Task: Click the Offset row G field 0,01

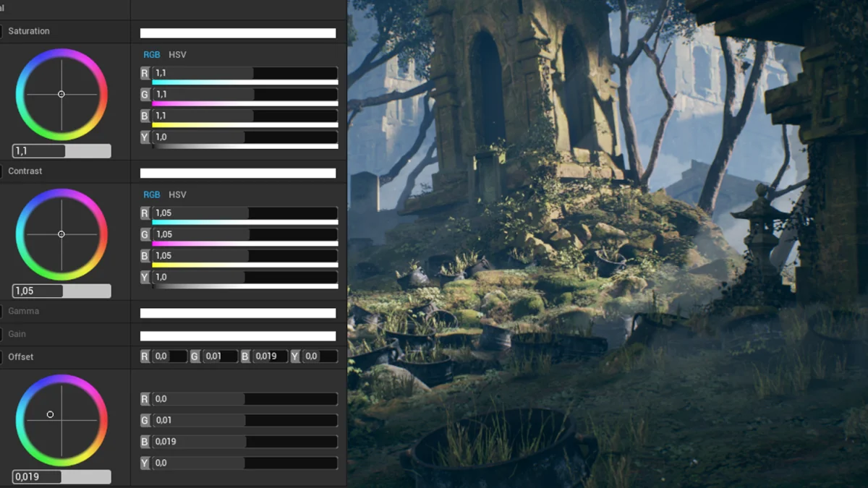Action: click(220, 356)
